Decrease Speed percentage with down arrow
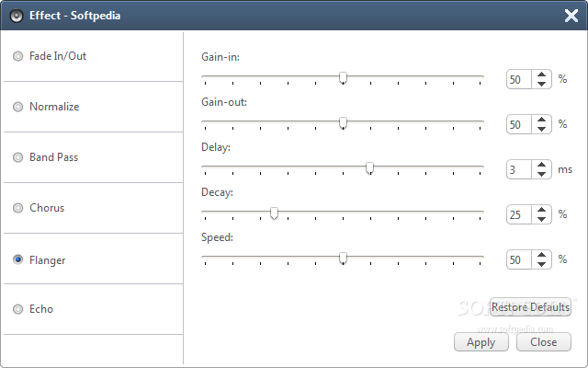 click(541, 264)
